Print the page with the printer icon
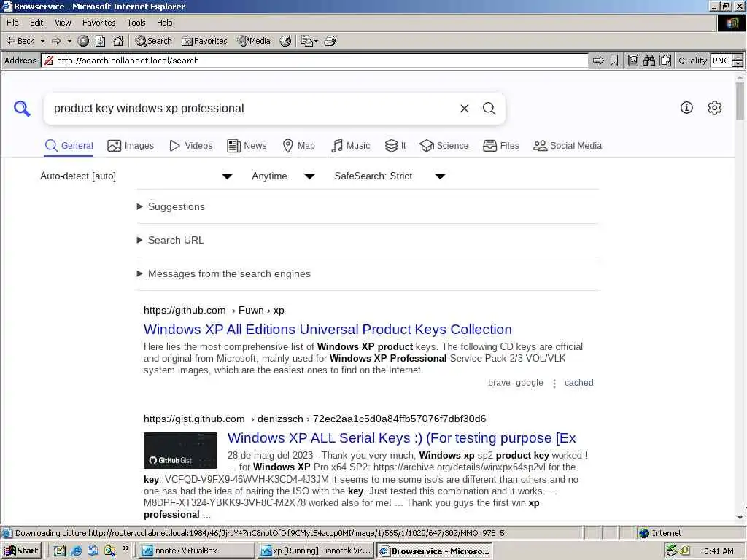The image size is (747, 560). point(330,41)
